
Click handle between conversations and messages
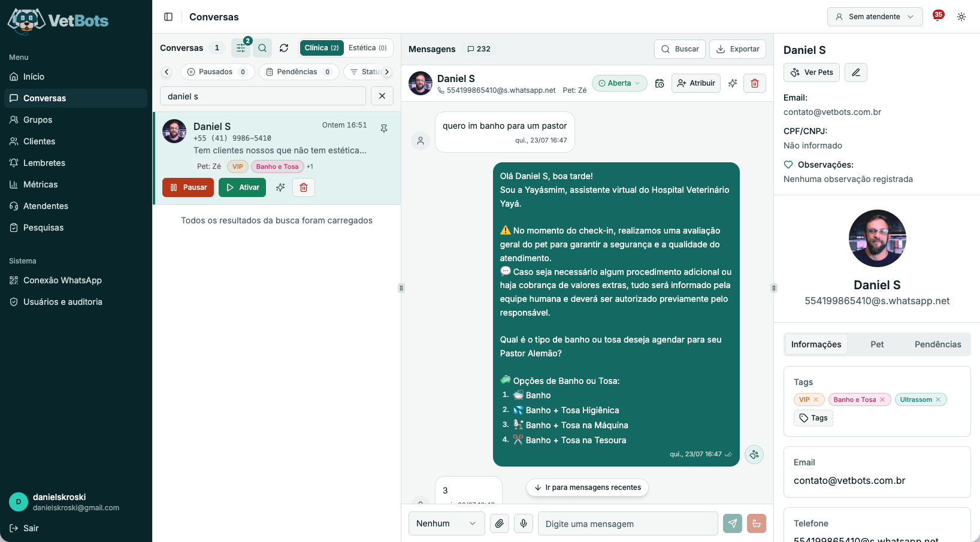tap(401, 288)
